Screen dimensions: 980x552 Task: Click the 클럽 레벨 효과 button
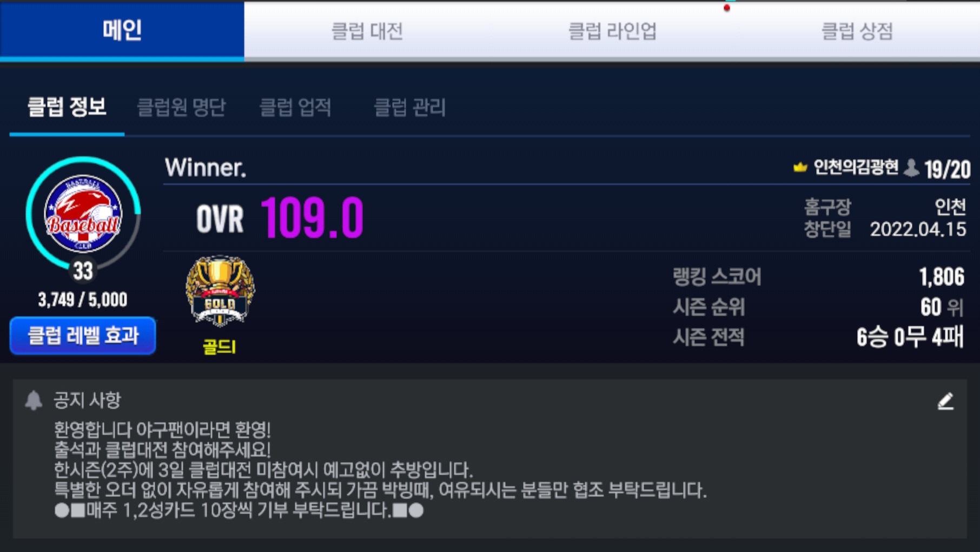point(83,335)
